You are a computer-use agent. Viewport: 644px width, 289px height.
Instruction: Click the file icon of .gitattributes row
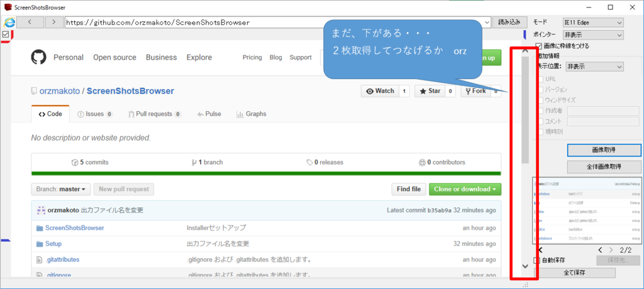(40, 260)
